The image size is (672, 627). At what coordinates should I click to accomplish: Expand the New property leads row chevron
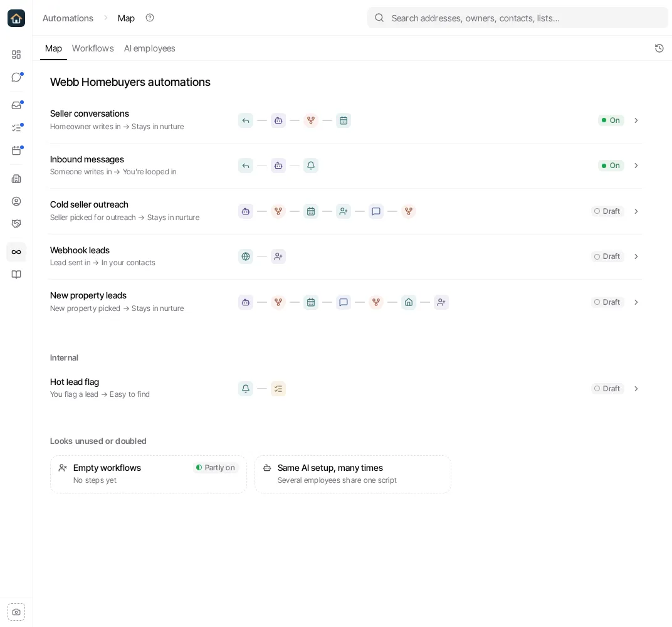pyautogui.click(x=636, y=302)
